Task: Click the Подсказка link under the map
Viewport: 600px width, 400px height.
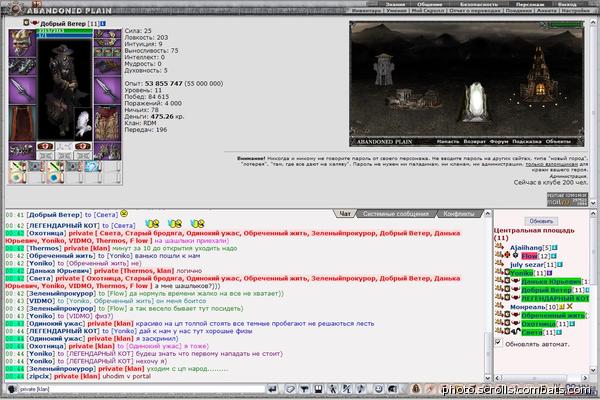Action: pyautogui.click(x=527, y=141)
